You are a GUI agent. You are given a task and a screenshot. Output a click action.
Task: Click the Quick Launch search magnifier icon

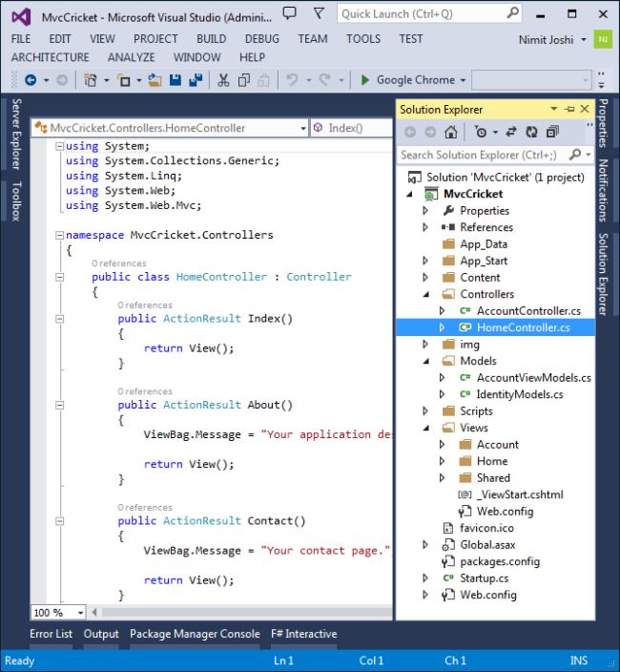click(512, 13)
